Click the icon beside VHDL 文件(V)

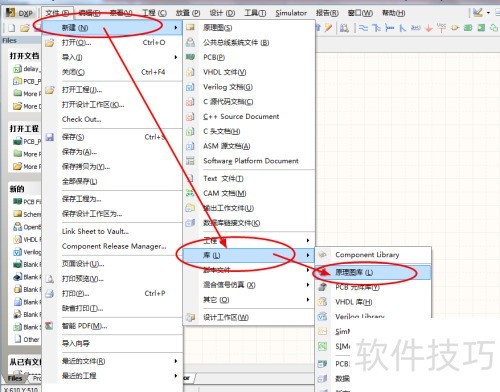[190, 72]
